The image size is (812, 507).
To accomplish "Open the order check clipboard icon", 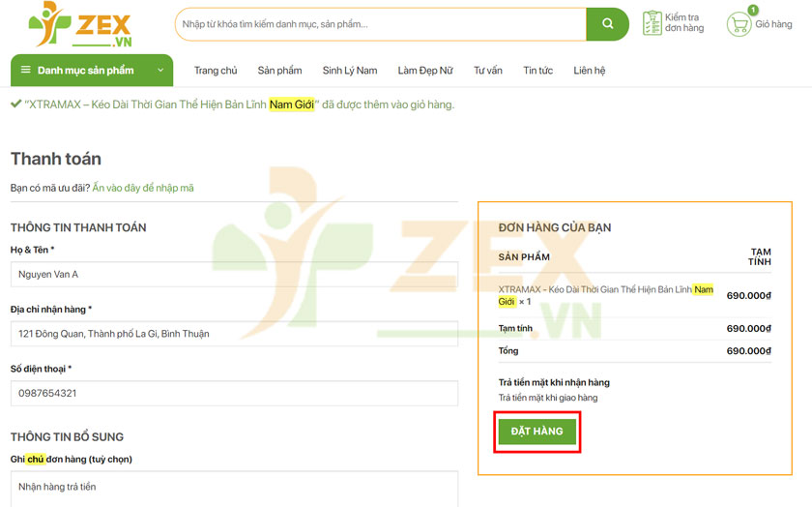I will pyautogui.click(x=652, y=23).
